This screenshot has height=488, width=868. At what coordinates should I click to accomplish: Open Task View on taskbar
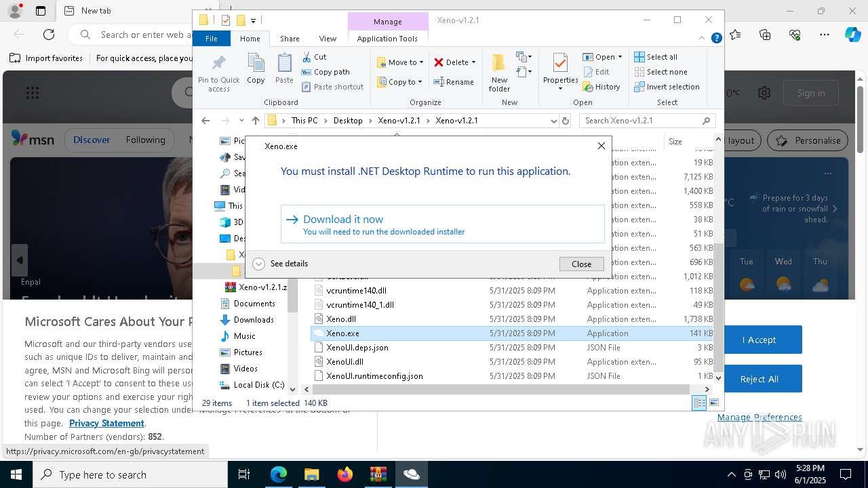[x=244, y=474]
